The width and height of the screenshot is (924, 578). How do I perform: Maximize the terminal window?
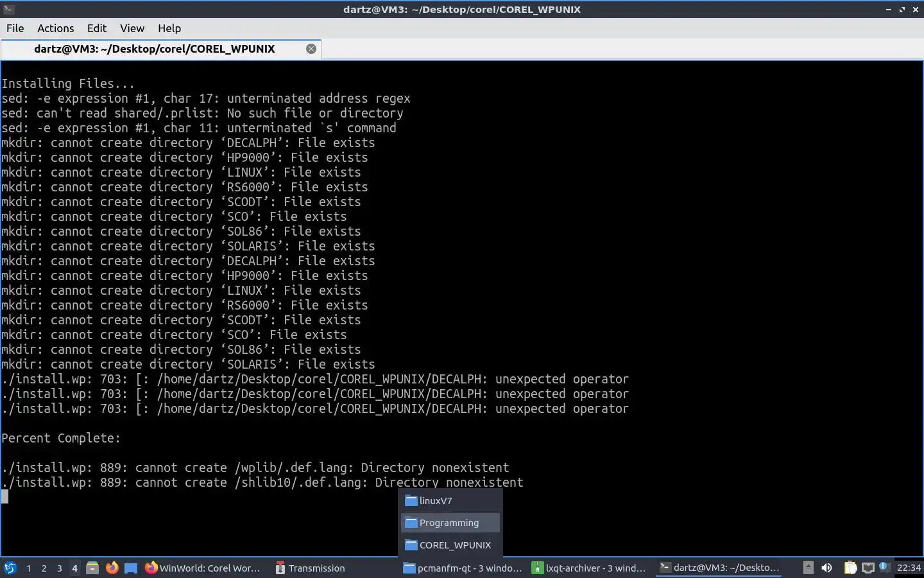pos(902,10)
